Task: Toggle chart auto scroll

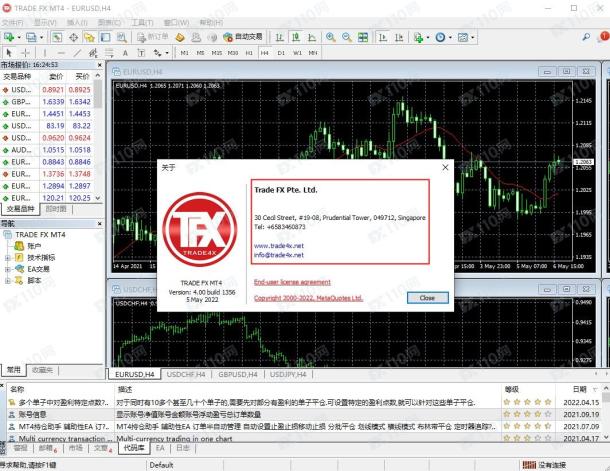Action: pos(383,37)
